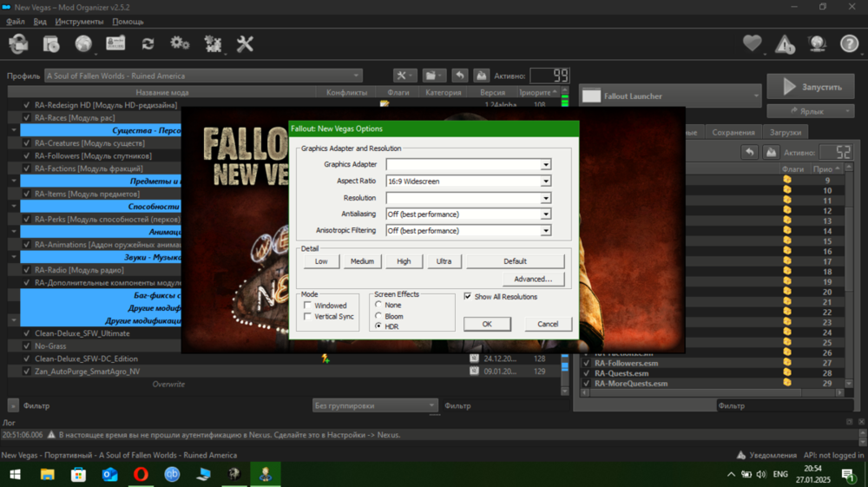Open File Explorer from taskbar
The image size is (868, 487).
47,474
